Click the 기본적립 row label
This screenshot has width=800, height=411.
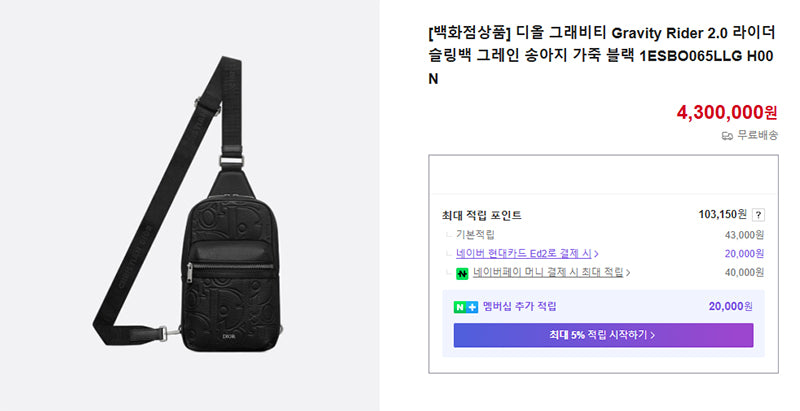475,235
